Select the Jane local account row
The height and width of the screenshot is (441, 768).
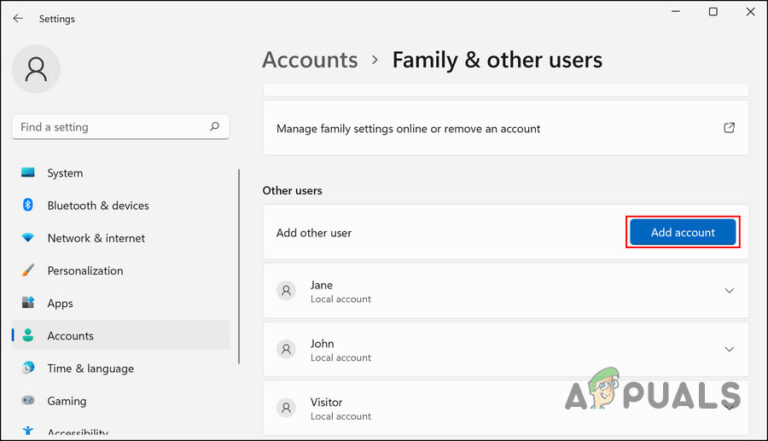click(x=506, y=291)
